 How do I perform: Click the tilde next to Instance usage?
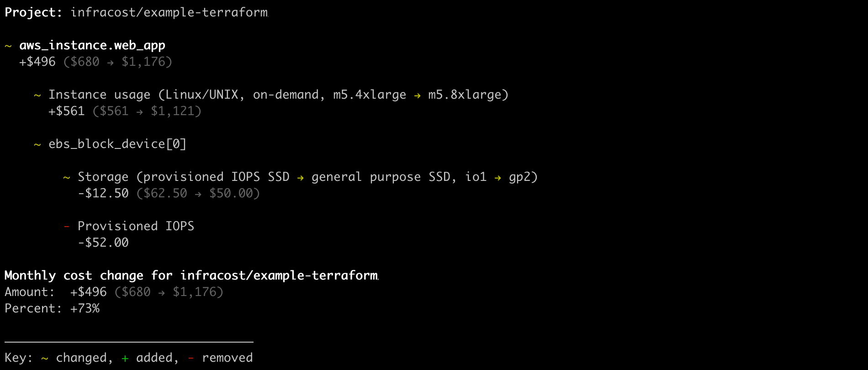(37, 95)
